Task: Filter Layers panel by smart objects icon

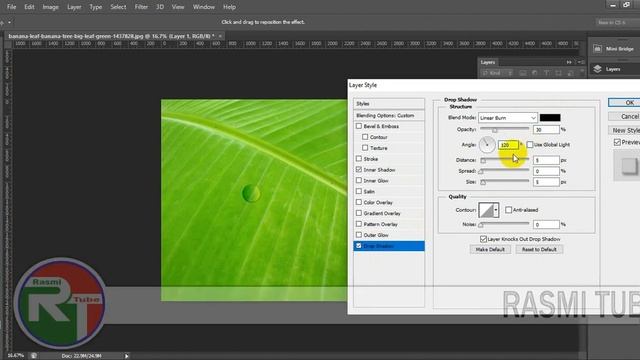Action: (571, 73)
